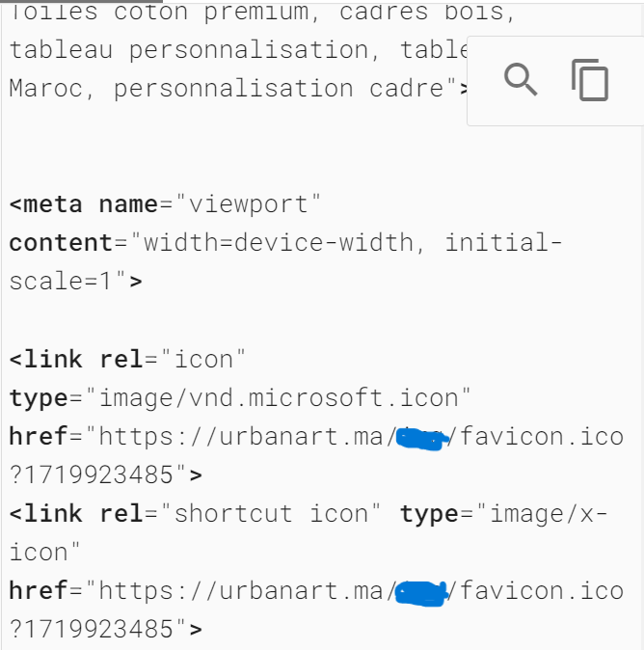Click the search magnifier icon
Screen dimensions: 644x650
coord(521,79)
